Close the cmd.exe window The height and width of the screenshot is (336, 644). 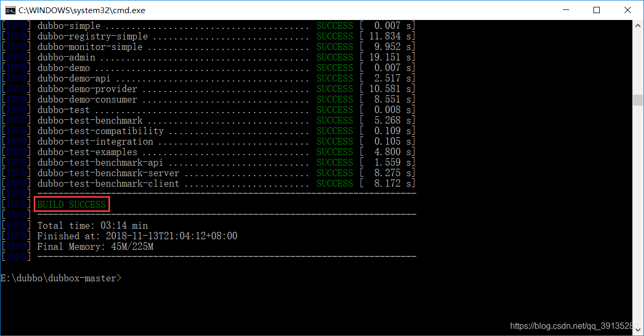pos(627,10)
